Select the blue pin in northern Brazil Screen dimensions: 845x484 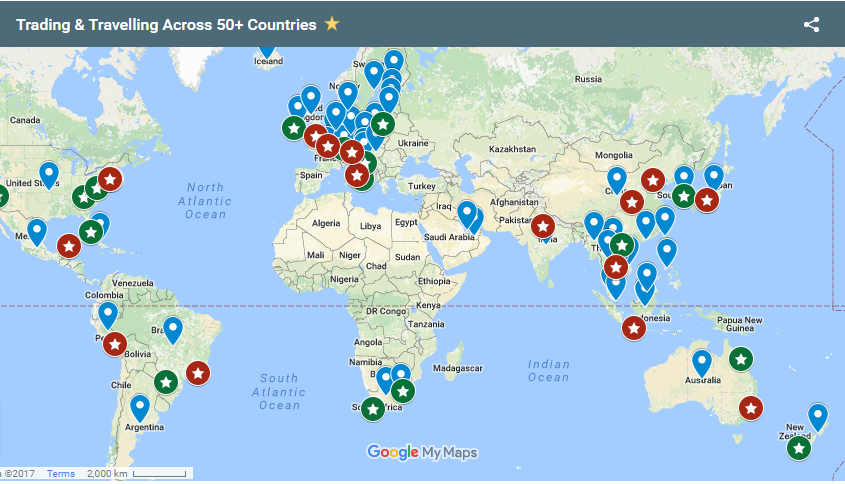(173, 329)
